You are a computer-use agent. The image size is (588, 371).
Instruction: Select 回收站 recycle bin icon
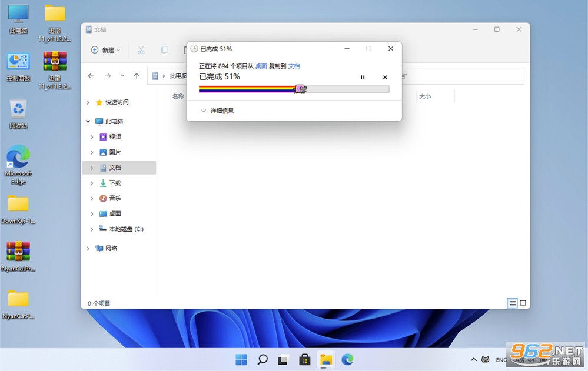point(18,114)
